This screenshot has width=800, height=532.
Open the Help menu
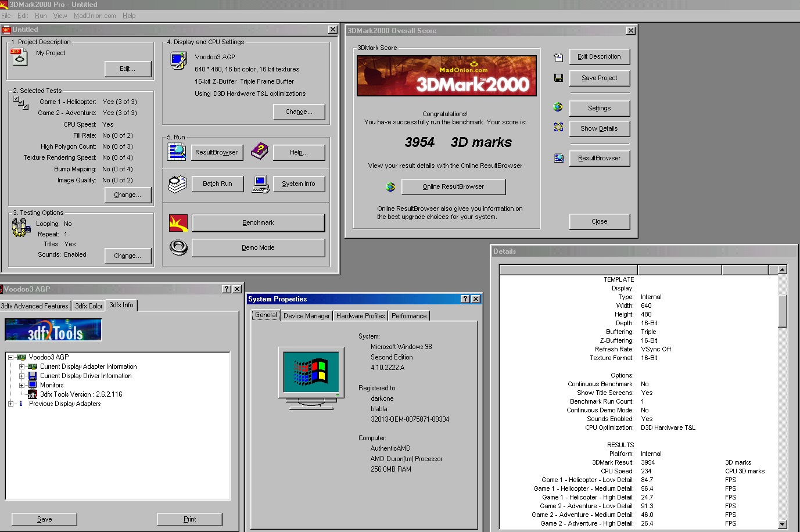(x=129, y=16)
